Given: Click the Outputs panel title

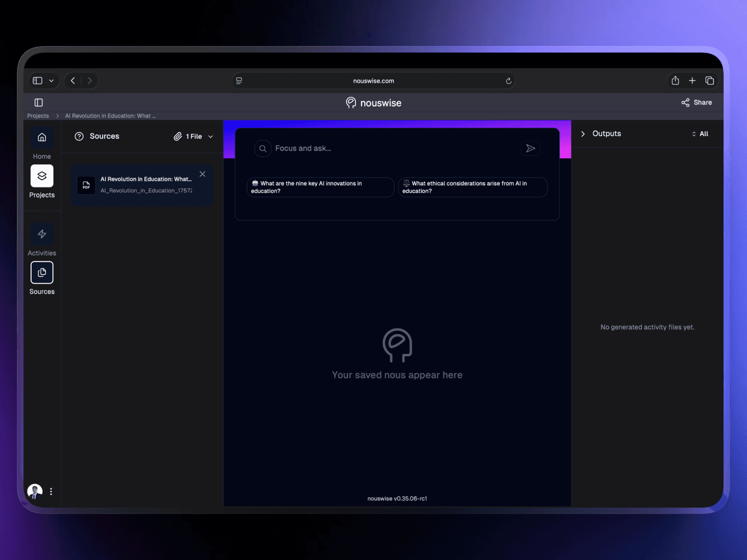Looking at the screenshot, I should point(607,134).
